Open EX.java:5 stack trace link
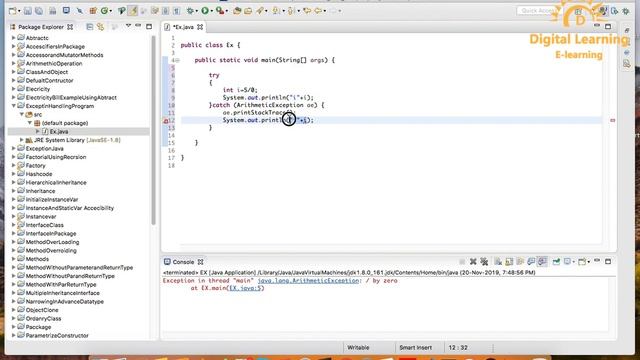Screen dimensions: 640x360 coord(246,288)
